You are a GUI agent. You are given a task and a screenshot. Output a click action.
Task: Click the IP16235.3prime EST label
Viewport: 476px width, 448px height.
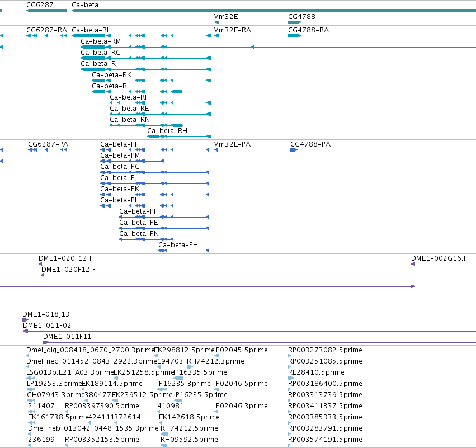click(183, 384)
